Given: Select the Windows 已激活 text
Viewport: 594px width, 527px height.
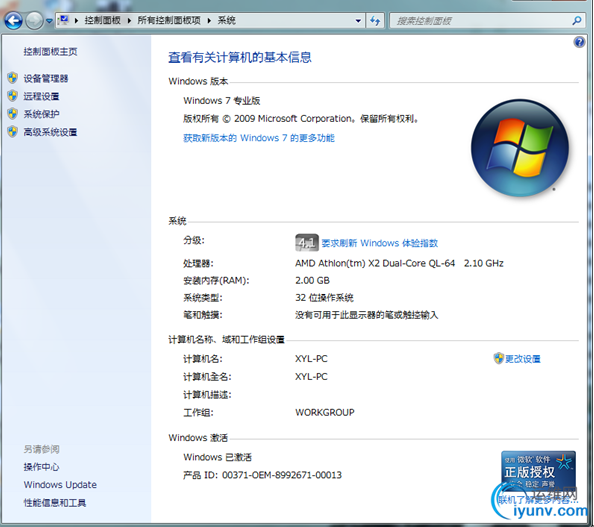Looking at the screenshot, I should coord(217,457).
